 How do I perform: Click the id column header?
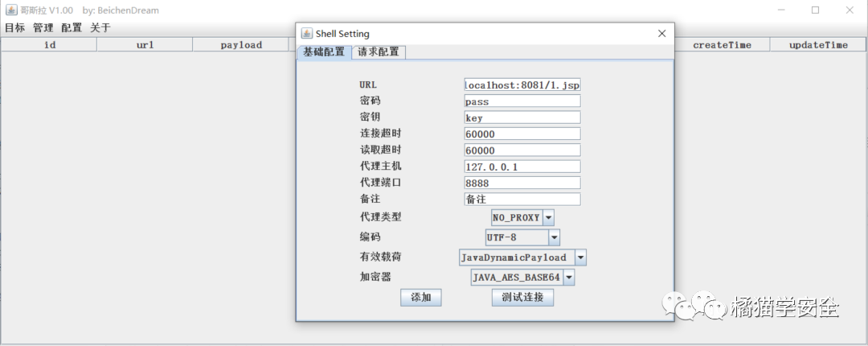(x=49, y=45)
